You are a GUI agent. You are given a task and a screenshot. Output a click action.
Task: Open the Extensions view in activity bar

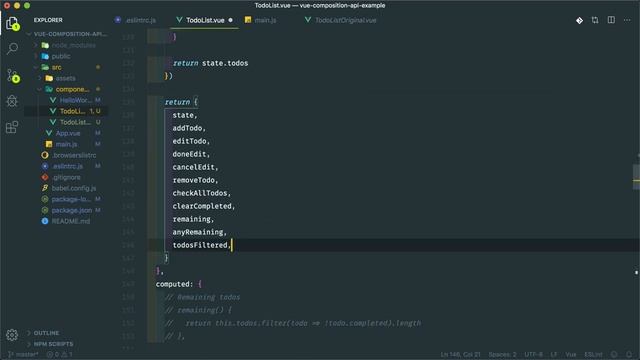pos(12,127)
